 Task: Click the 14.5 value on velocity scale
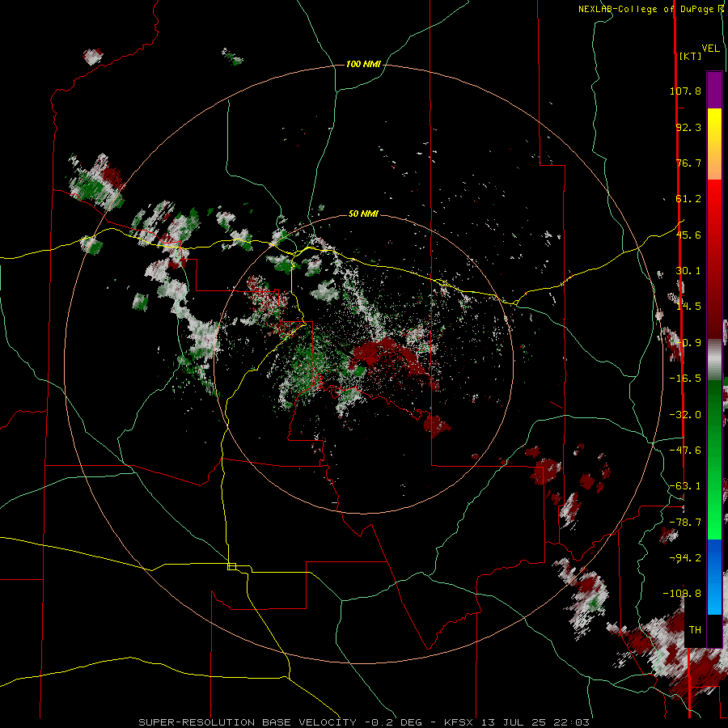688,307
